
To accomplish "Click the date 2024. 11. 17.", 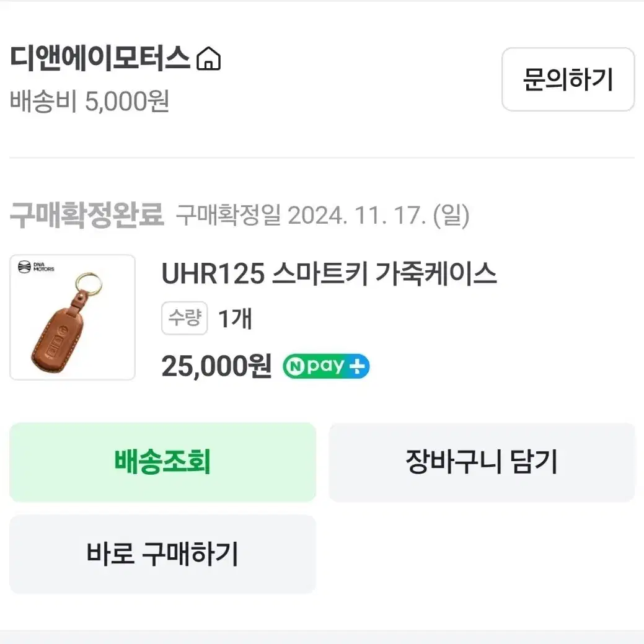I will point(356,216).
